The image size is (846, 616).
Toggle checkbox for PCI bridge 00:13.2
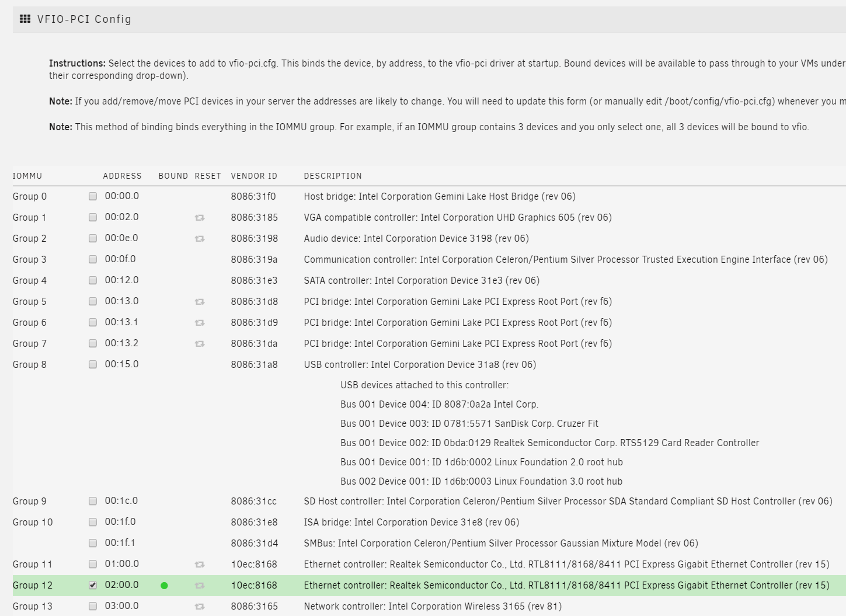coord(93,343)
